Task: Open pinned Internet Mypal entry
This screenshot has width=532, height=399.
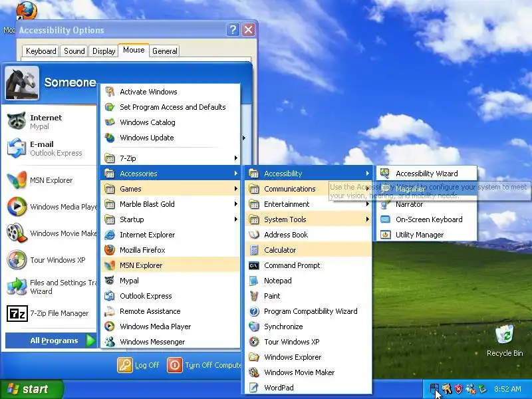Action: click(x=51, y=122)
